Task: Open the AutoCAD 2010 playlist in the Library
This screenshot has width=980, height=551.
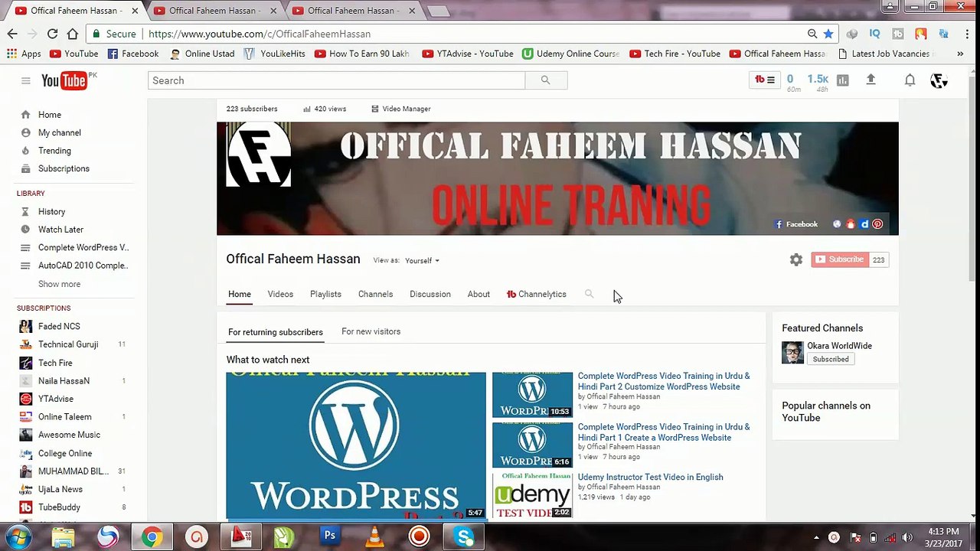Action: [83, 266]
